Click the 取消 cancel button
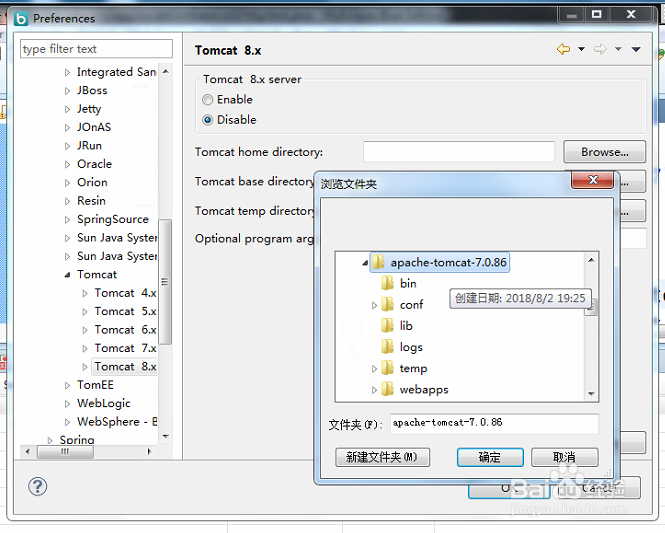The image size is (665, 533). [x=564, y=457]
